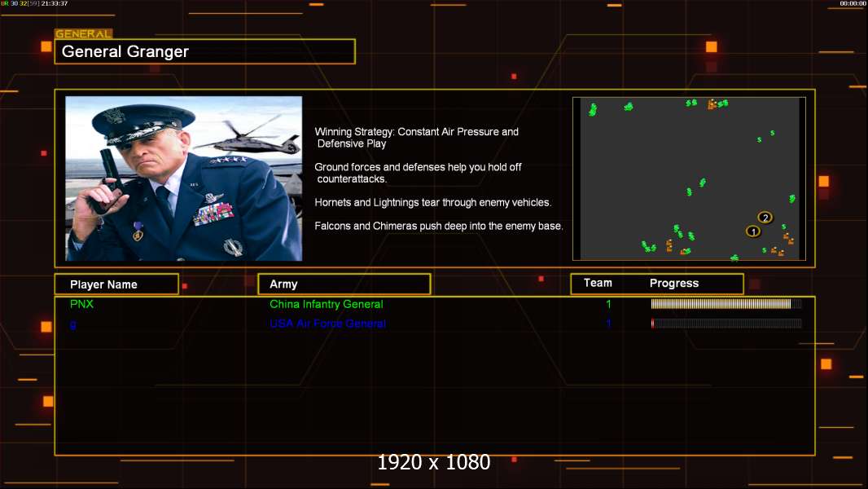Click the GENERAL label tag
Screen dimensions: 868x489
pyautogui.click(x=84, y=33)
